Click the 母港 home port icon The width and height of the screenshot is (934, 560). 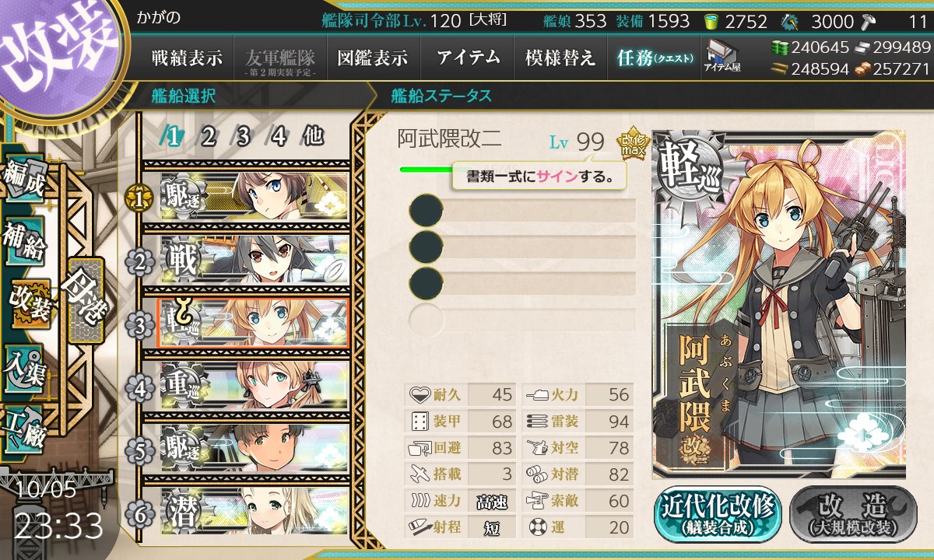click(84, 300)
